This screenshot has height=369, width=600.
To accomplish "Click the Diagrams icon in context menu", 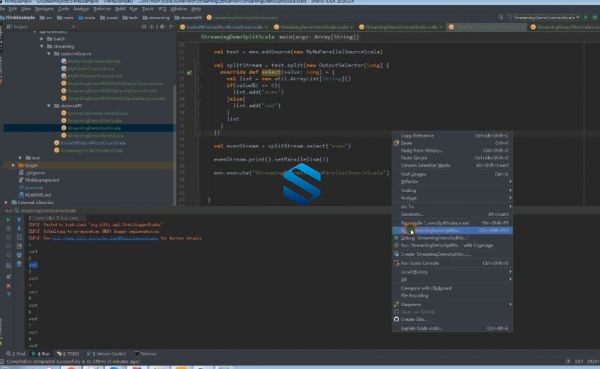I will coord(396,304).
